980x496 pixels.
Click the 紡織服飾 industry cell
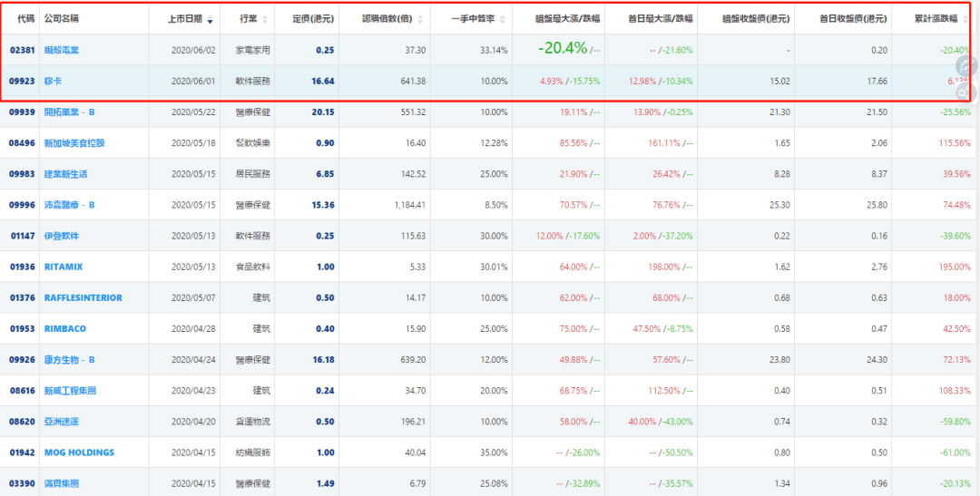252,452
